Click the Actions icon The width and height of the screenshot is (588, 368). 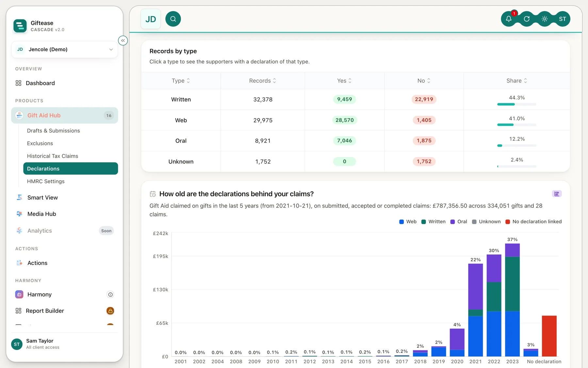tap(20, 263)
